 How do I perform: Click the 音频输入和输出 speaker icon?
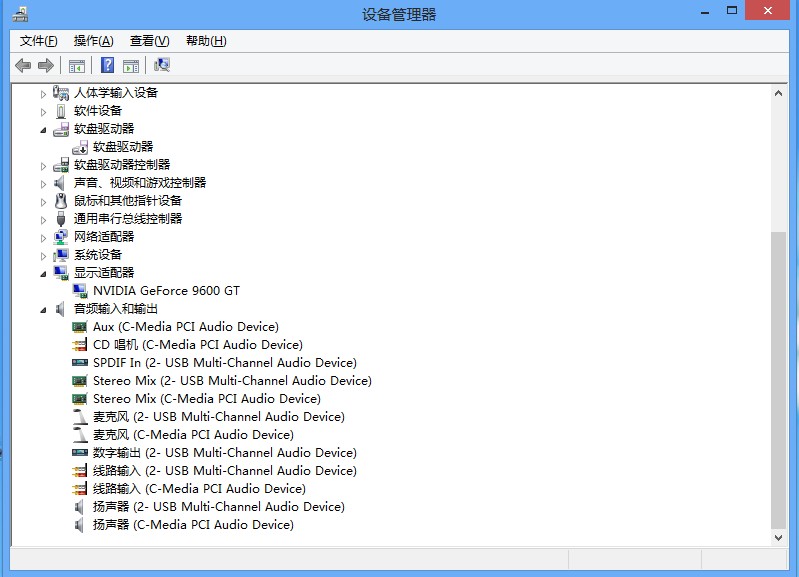pyautogui.click(x=60, y=308)
